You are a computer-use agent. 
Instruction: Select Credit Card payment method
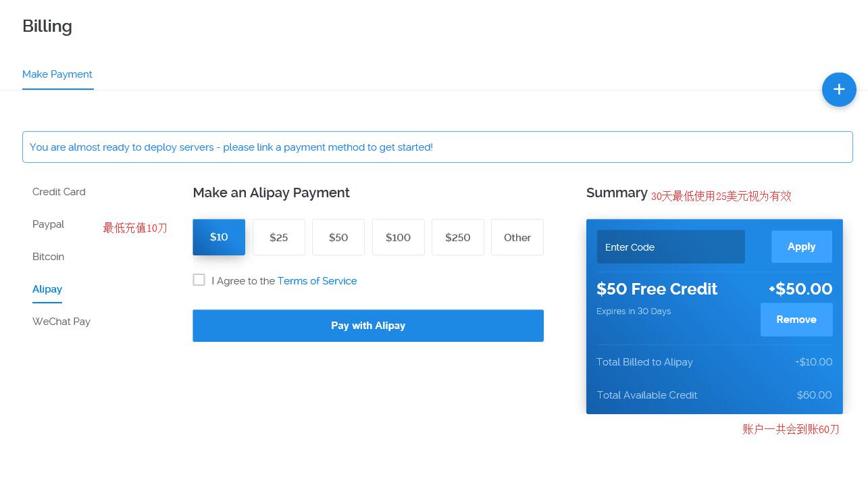[59, 192]
